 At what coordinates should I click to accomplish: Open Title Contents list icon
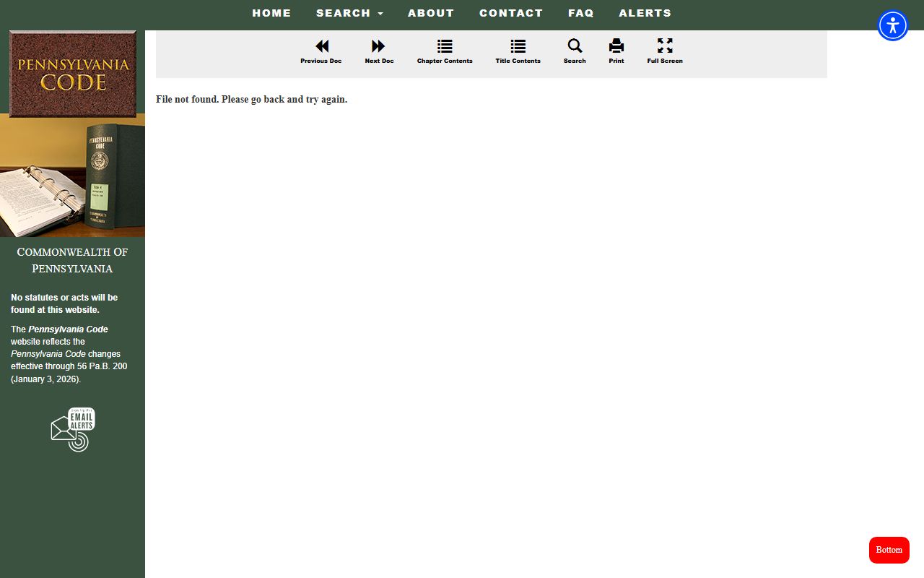click(518, 47)
